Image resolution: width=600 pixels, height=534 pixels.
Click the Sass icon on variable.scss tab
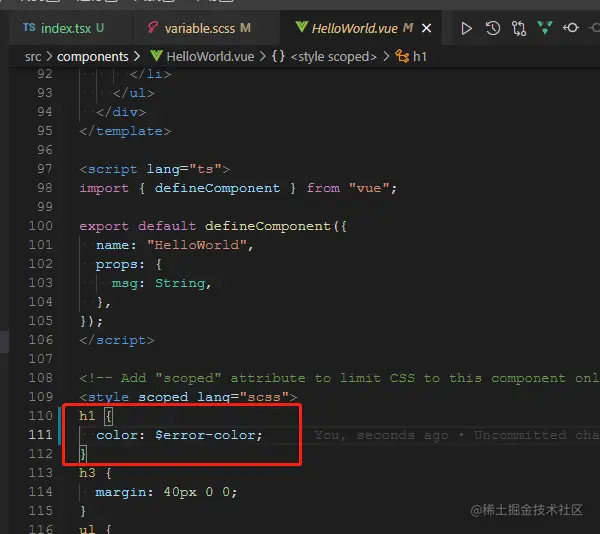(153, 27)
